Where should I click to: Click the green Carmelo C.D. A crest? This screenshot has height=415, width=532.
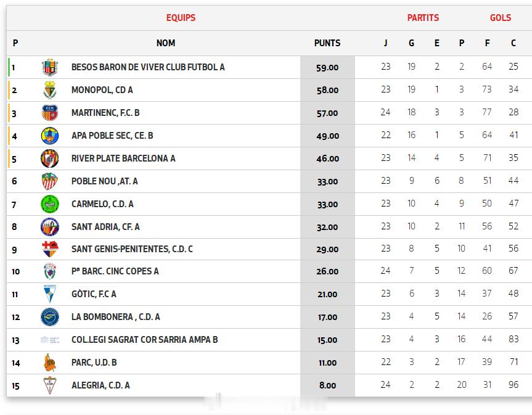tap(49, 204)
